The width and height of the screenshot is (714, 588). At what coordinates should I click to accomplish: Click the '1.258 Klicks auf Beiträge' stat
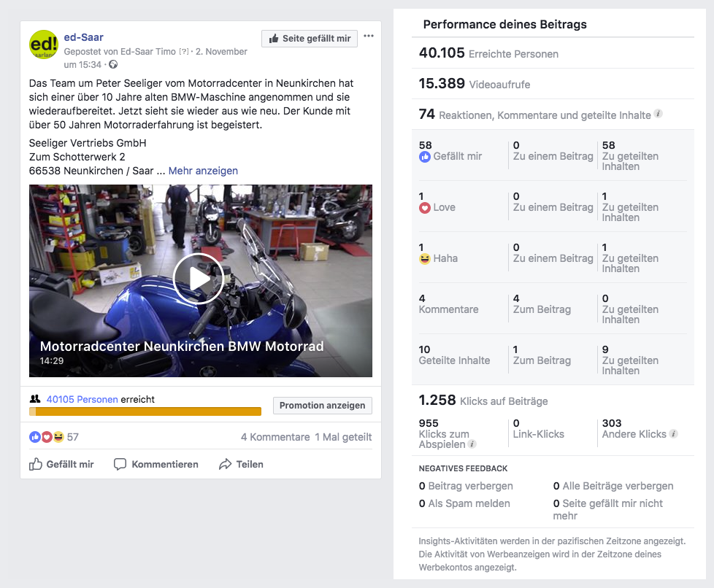click(x=483, y=400)
